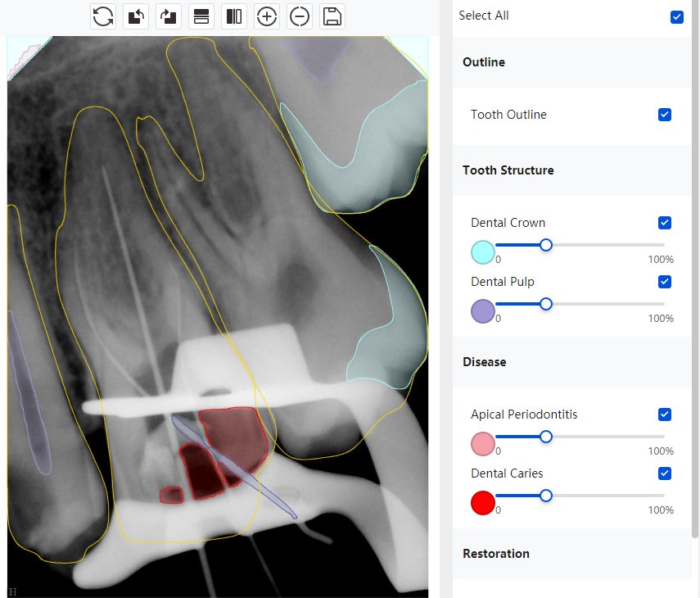
Task: Zoom in on the X-ray
Action: coord(267,17)
